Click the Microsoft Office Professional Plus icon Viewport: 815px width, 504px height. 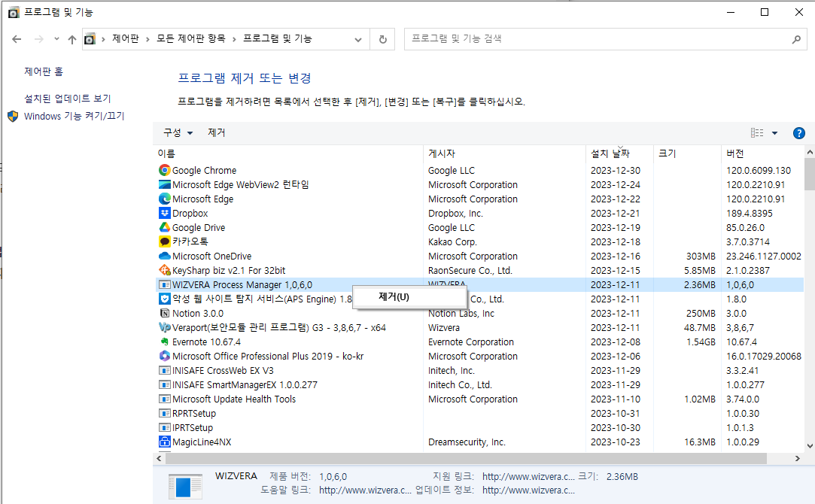(x=164, y=356)
